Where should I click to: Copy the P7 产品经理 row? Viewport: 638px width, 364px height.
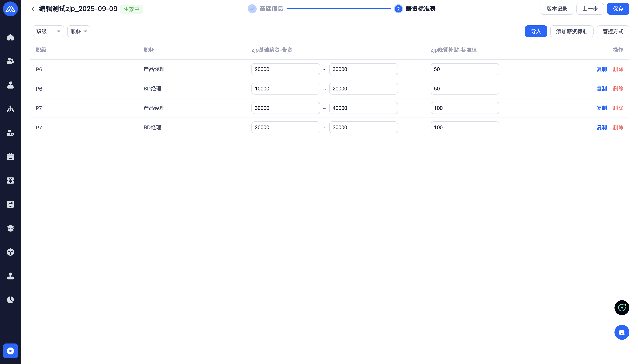(602, 108)
